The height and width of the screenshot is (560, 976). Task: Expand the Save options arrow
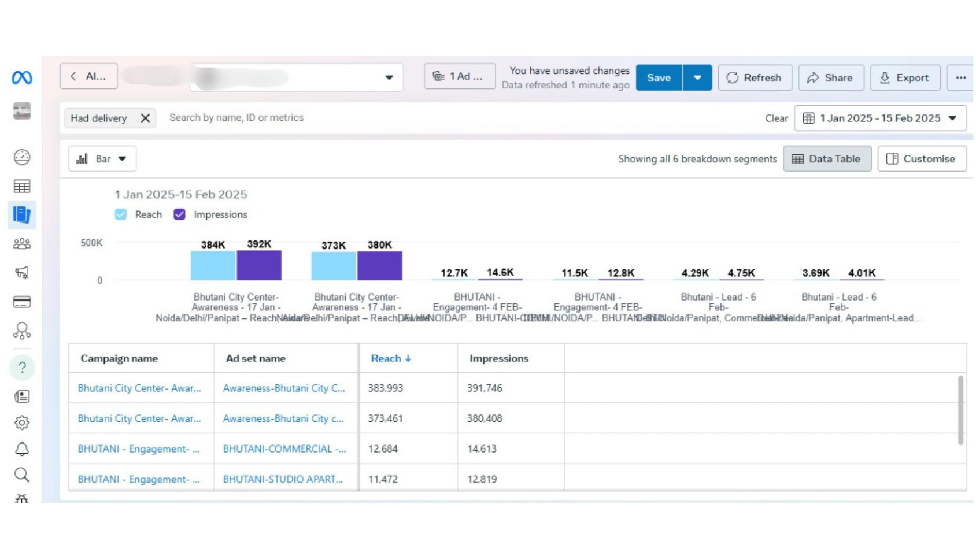(x=697, y=77)
